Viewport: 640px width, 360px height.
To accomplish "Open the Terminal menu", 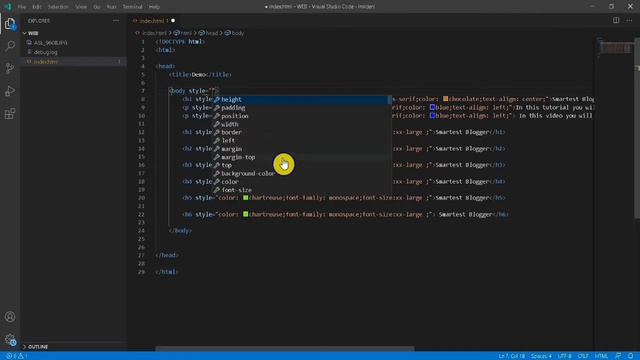I will (x=133, y=7).
